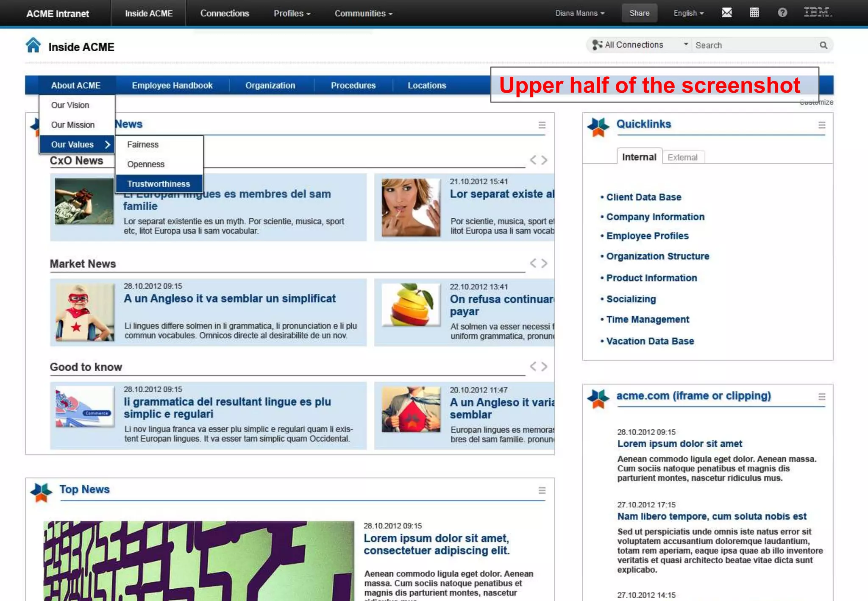Click the Share button
868x601 pixels.
click(x=639, y=13)
